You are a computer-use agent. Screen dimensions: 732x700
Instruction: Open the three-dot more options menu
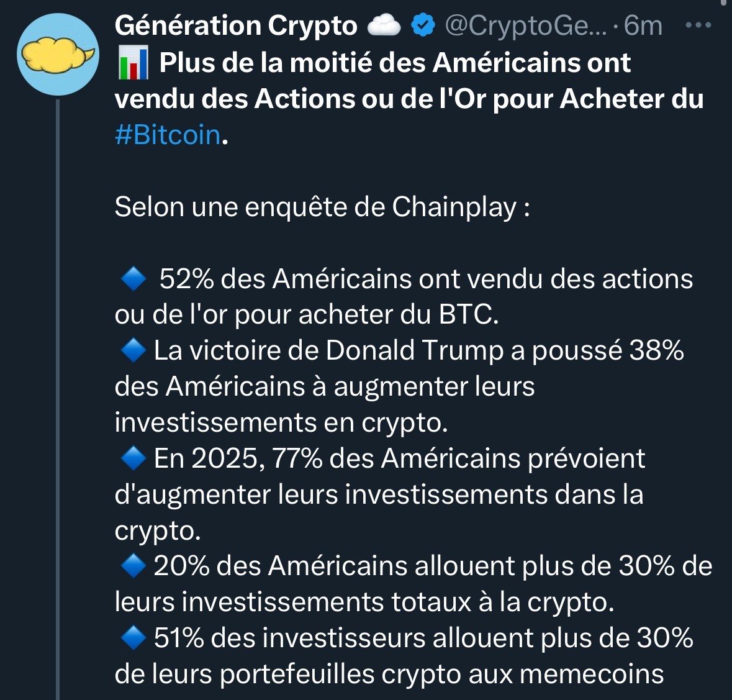click(x=697, y=26)
